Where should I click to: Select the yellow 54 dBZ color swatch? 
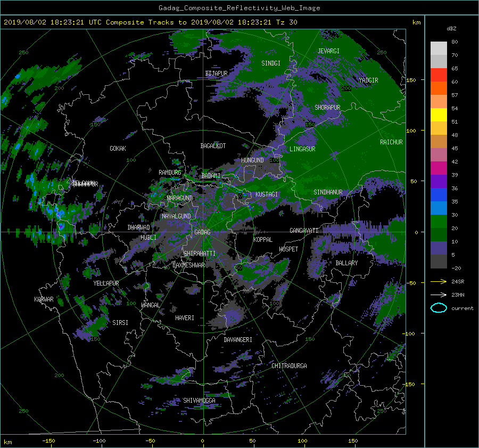439,115
